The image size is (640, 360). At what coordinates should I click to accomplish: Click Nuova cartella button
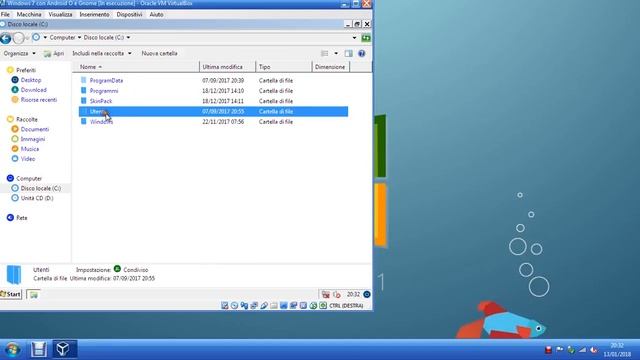[x=159, y=53]
